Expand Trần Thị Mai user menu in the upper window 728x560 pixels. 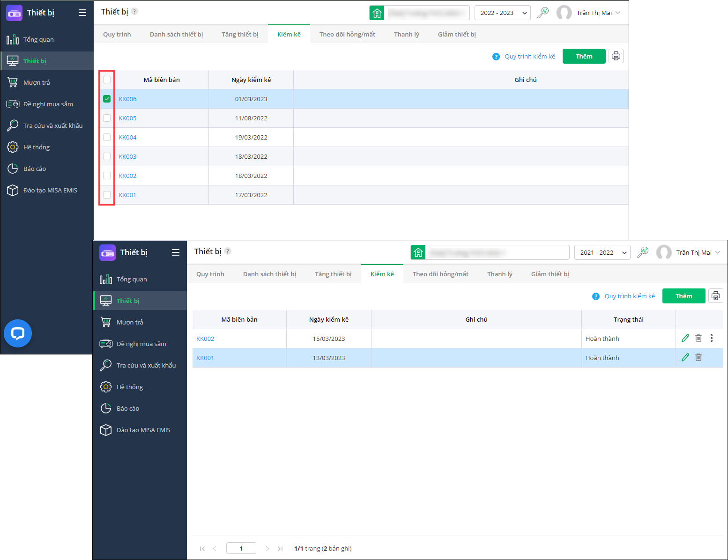pyautogui.click(x=589, y=13)
